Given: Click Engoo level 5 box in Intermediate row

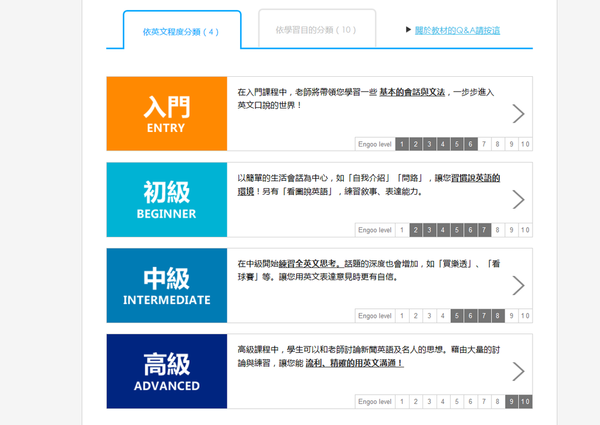Looking at the screenshot, I should pos(457,316).
